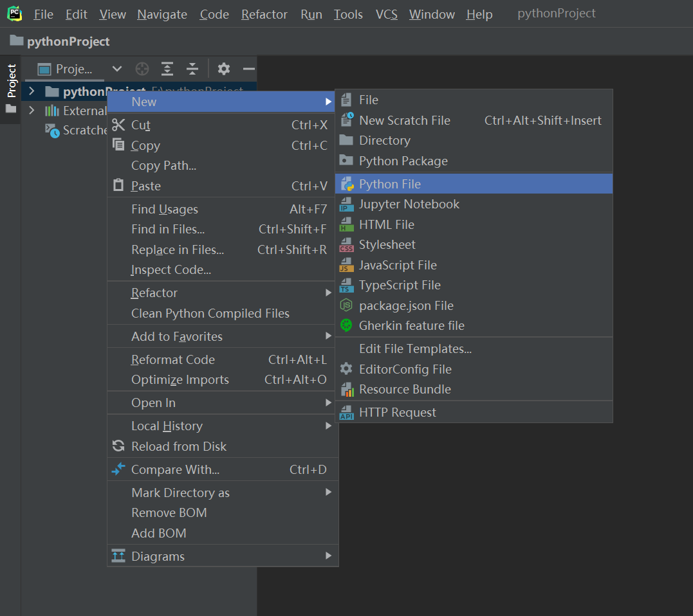Click the Python Package folder icon

coord(346,160)
